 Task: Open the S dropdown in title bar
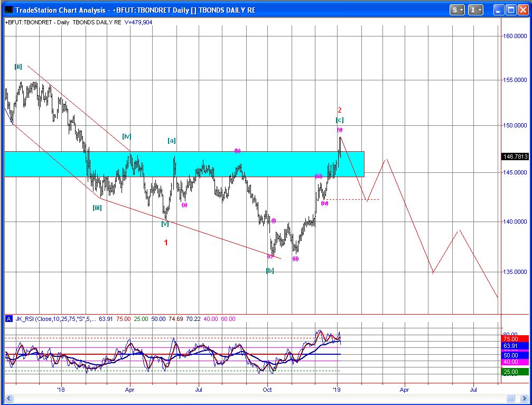[x=457, y=10]
